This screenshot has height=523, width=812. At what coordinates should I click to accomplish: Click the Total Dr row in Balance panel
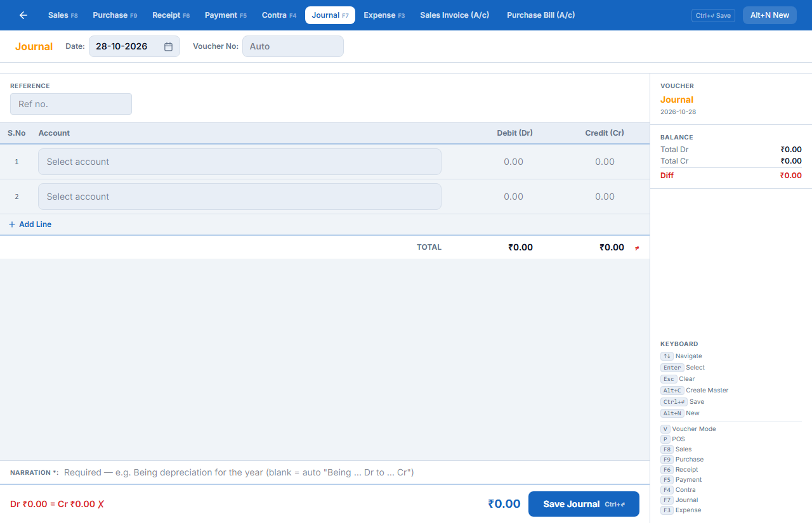[731, 150]
